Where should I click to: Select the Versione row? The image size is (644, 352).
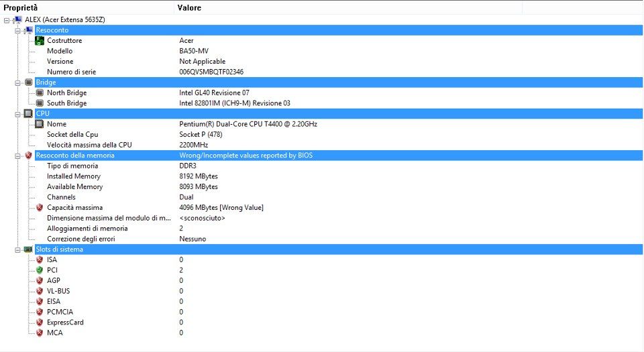[60, 62]
